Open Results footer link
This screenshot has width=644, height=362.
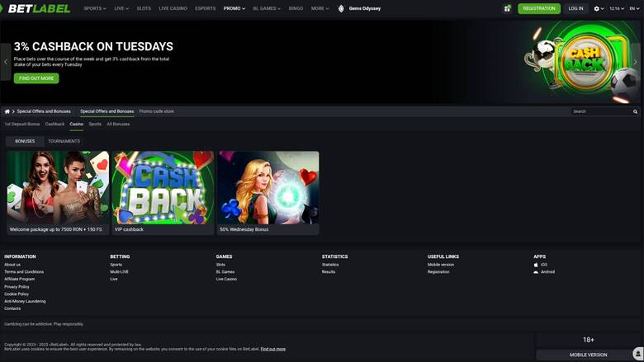tap(329, 272)
